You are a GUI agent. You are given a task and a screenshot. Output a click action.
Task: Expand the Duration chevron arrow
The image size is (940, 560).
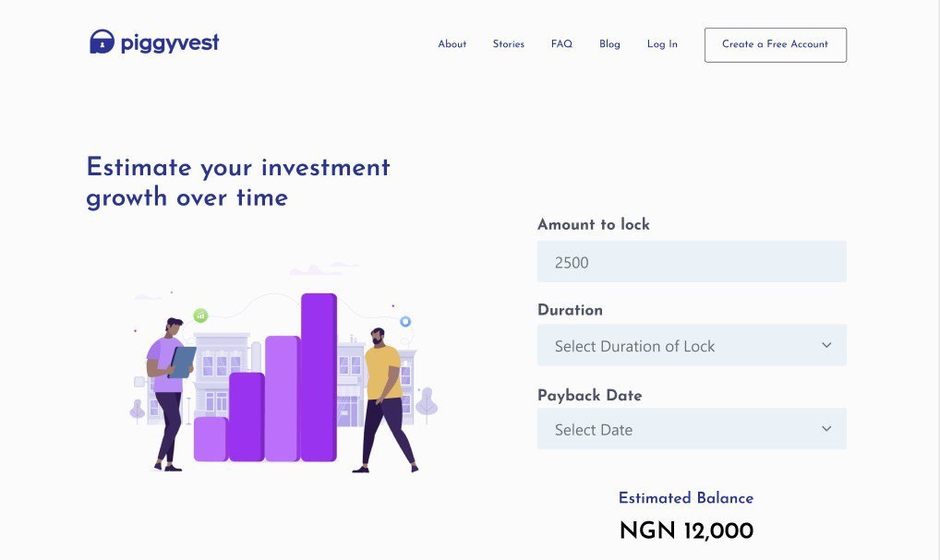[826, 346]
